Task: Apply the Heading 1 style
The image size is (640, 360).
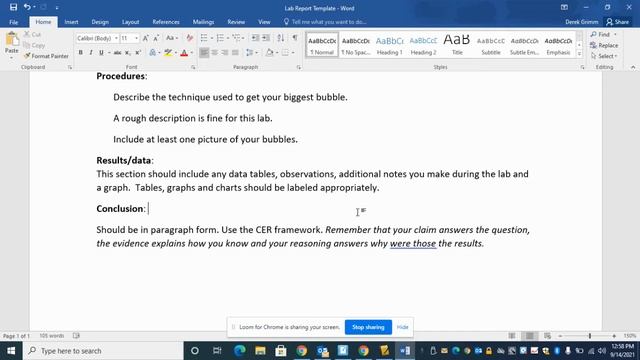Action: [389, 45]
